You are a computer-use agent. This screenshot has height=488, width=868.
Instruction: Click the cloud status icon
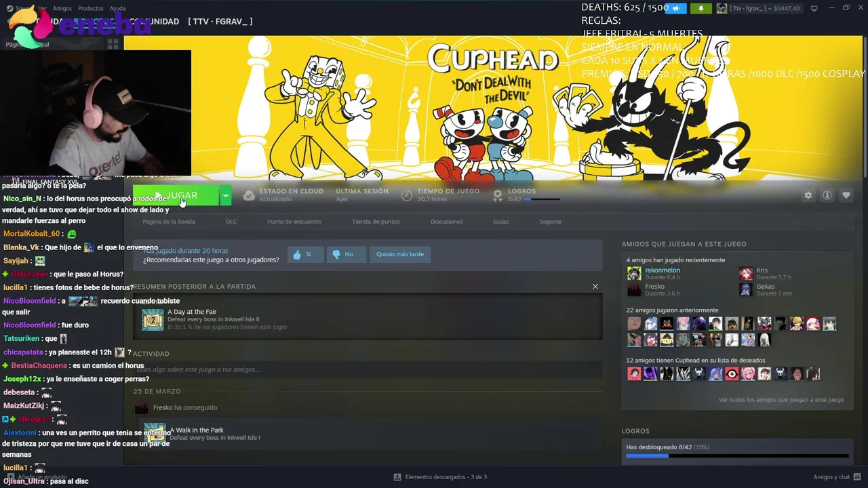click(x=249, y=195)
